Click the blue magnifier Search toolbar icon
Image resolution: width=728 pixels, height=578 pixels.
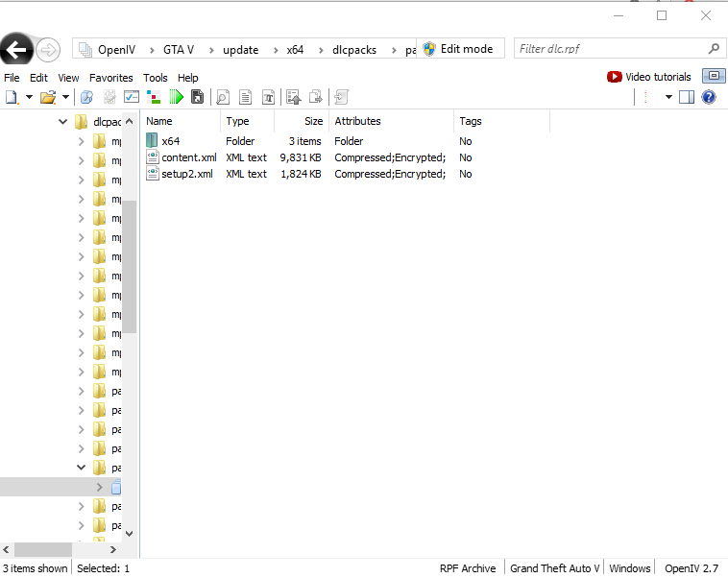click(x=86, y=98)
